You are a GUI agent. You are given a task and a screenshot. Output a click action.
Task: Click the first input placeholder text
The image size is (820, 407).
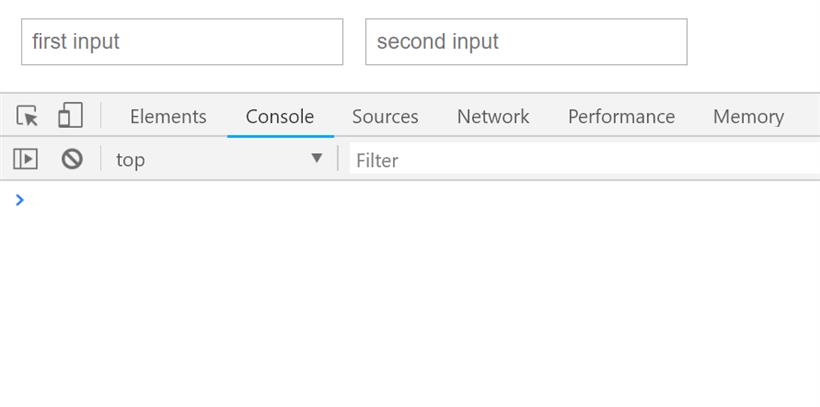point(76,42)
